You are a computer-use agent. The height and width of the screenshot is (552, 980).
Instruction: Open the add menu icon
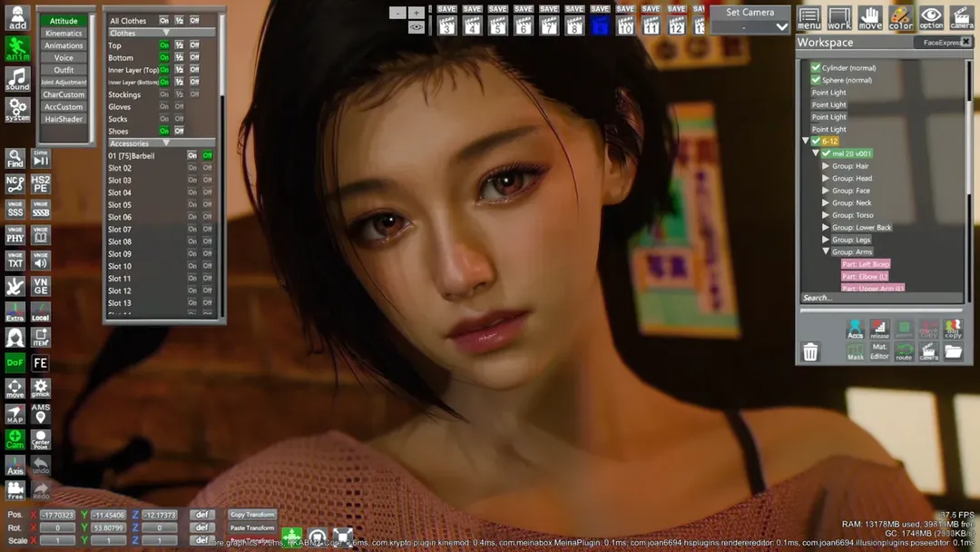[17, 17]
